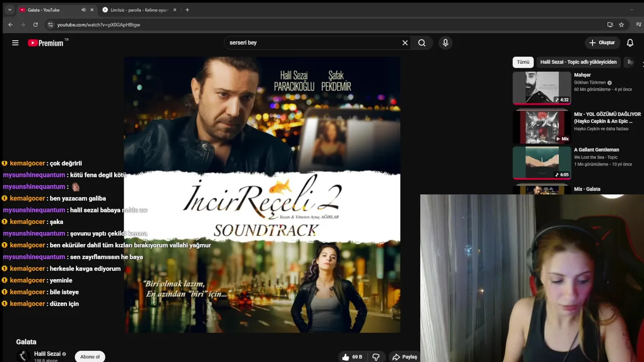Click the 'Gökhan Türkmen' channel name

(590, 82)
